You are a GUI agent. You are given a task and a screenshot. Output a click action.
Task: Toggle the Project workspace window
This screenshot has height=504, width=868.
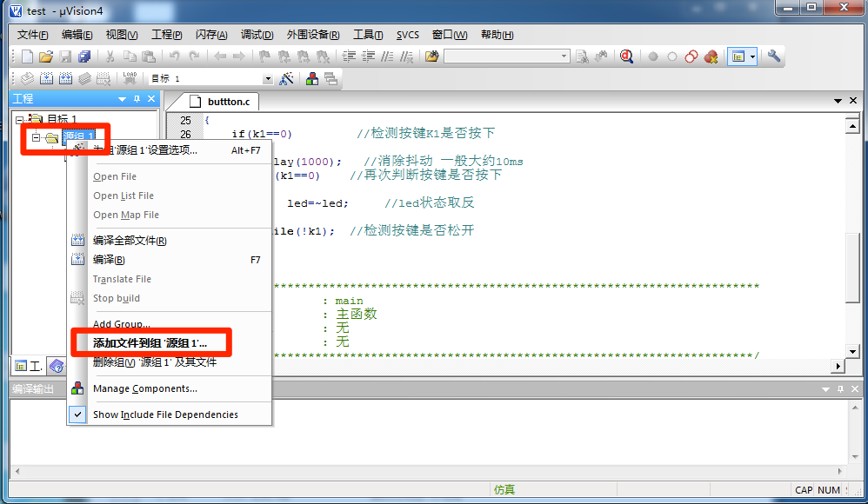coord(737,56)
